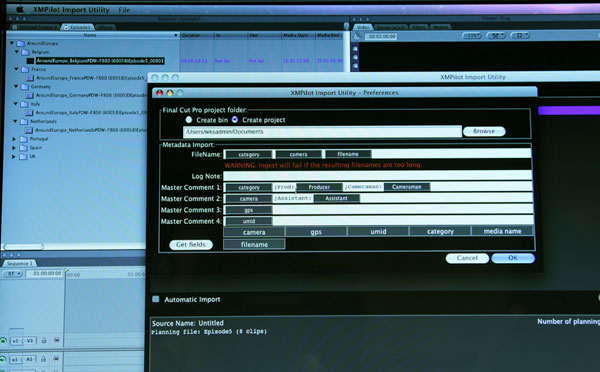Viewport: 600px width, 372px height.
Task: Toggle A1 track audible control
Action: point(3,359)
